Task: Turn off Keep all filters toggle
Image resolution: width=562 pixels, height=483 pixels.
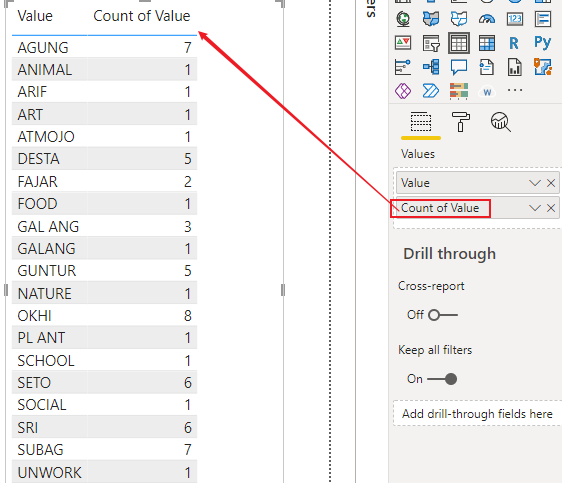Action: point(442,379)
